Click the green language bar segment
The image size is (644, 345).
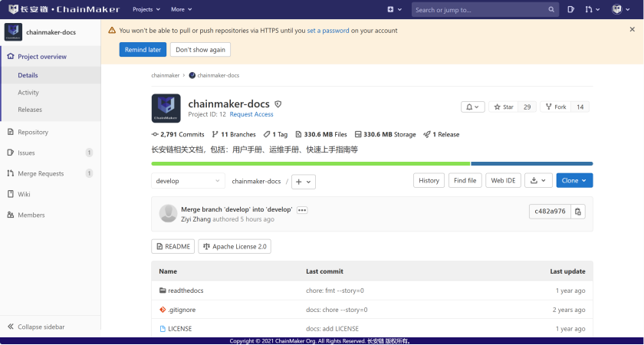coord(311,164)
